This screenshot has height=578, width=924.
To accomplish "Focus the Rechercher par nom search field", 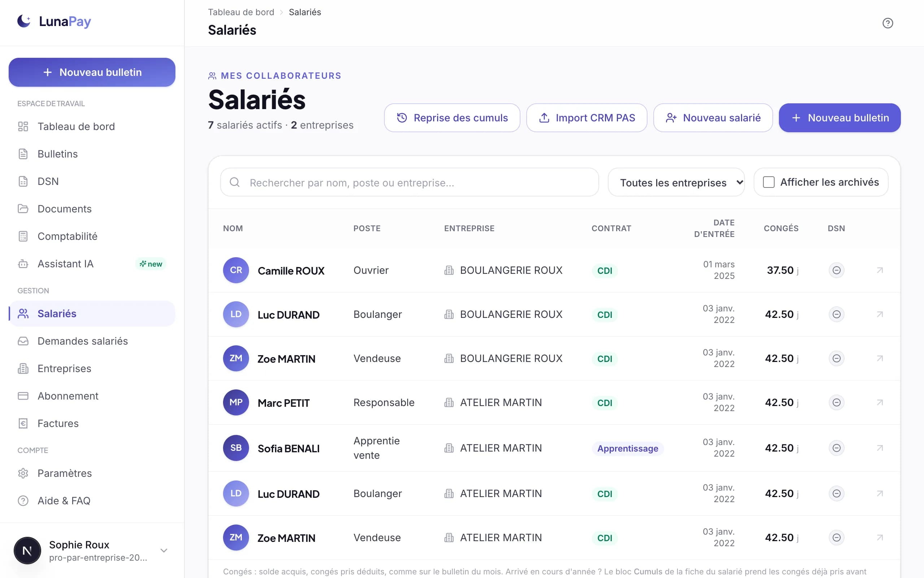I will click(409, 182).
